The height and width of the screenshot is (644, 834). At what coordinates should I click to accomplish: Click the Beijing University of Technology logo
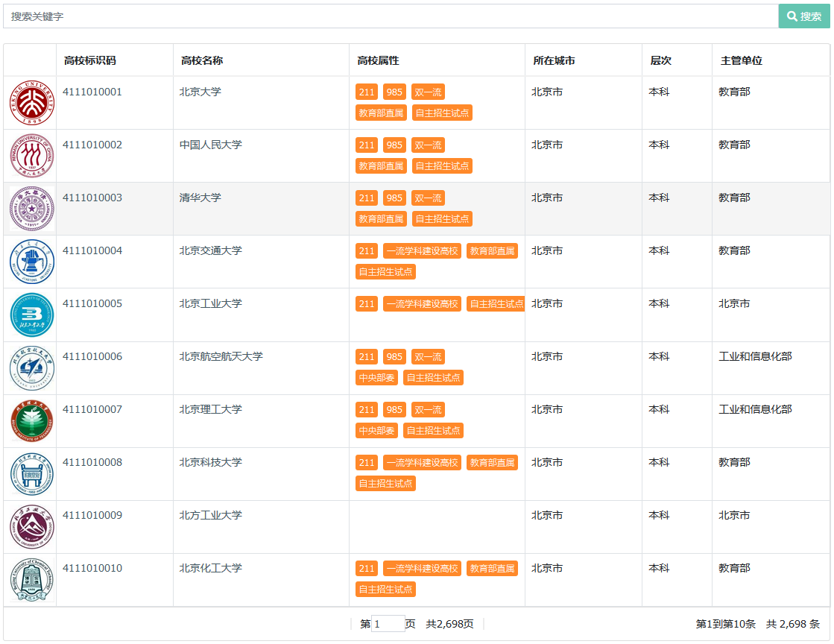coord(32,315)
